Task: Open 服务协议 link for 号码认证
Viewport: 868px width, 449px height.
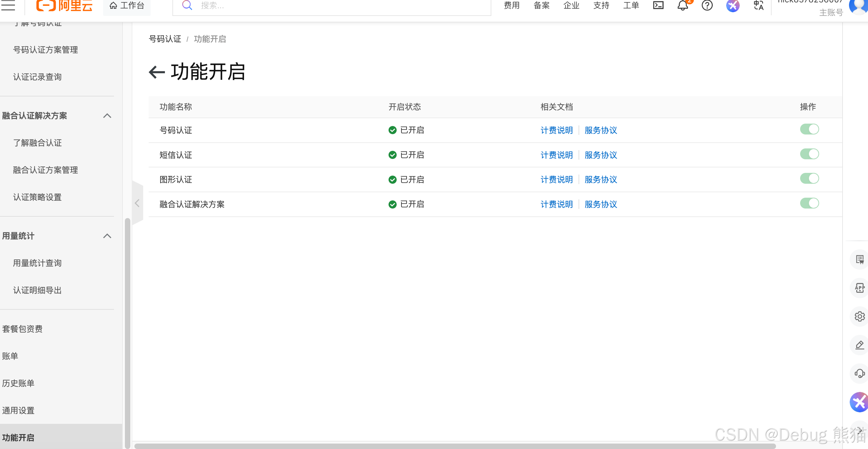Action: [x=601, y=130]
